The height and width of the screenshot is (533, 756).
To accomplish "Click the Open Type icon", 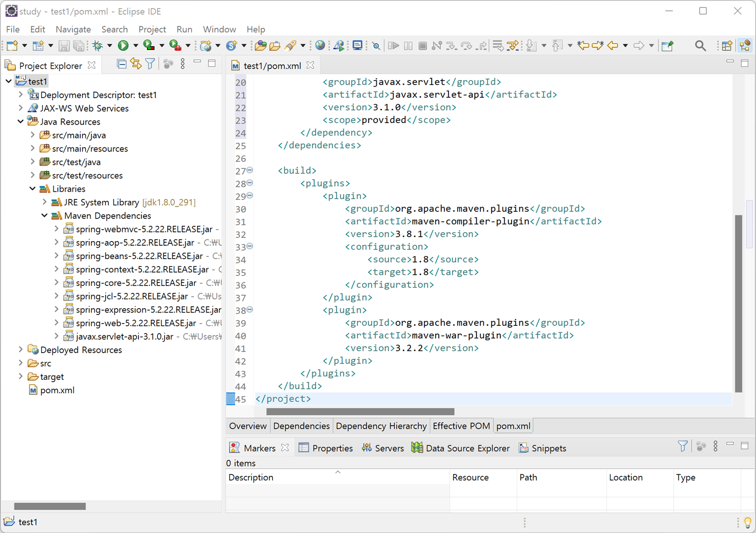I will pyautogui.click(x=260, y=46).
